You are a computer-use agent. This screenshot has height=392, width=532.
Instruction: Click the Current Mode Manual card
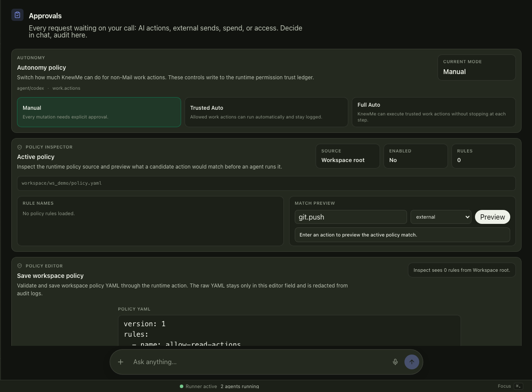(477, 68)
